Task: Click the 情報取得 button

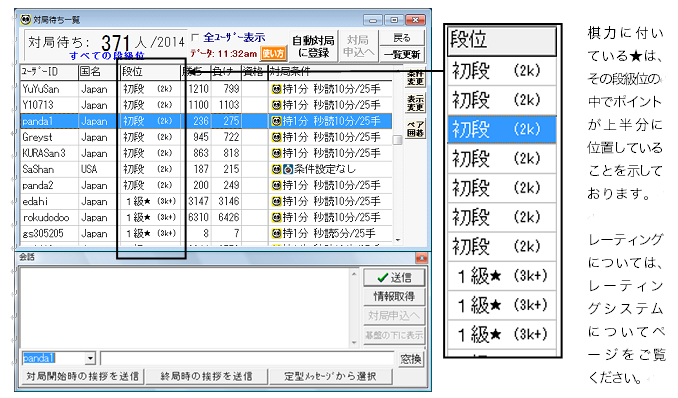Action: [x=394, y=296]
